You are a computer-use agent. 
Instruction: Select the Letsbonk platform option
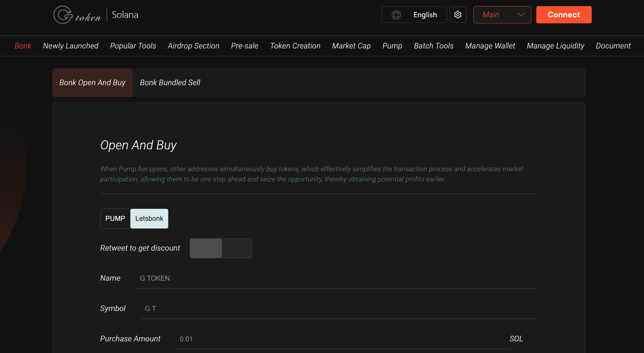pos(149,218)
